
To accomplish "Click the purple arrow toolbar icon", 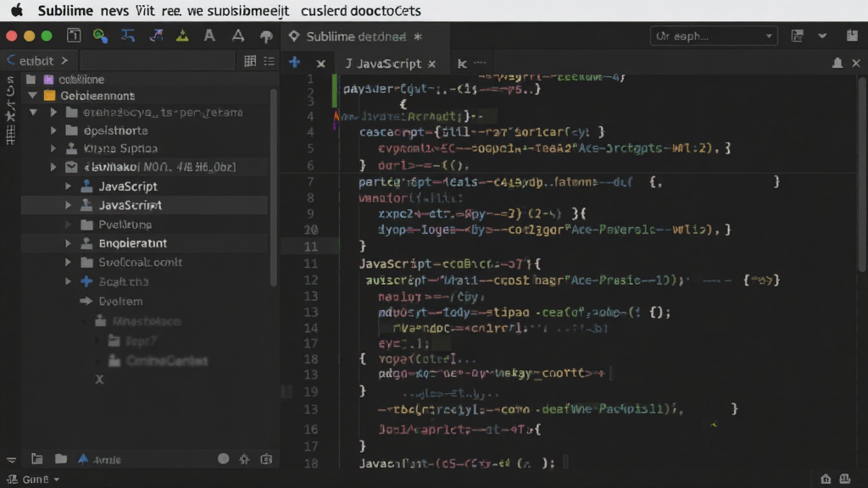I will pyautogui.click(x=156, y=36).
